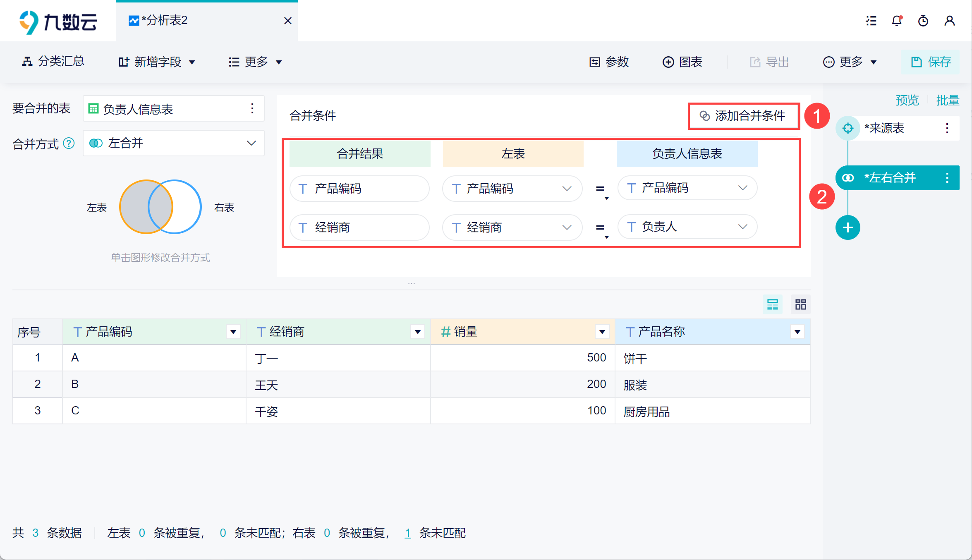
Task: Switch to list table view
Action: (x=772, y=305)
